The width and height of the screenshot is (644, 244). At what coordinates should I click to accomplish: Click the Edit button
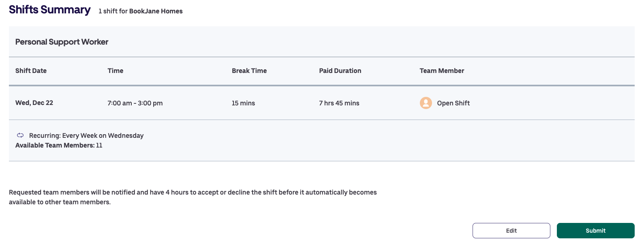(x=511, y=230)
